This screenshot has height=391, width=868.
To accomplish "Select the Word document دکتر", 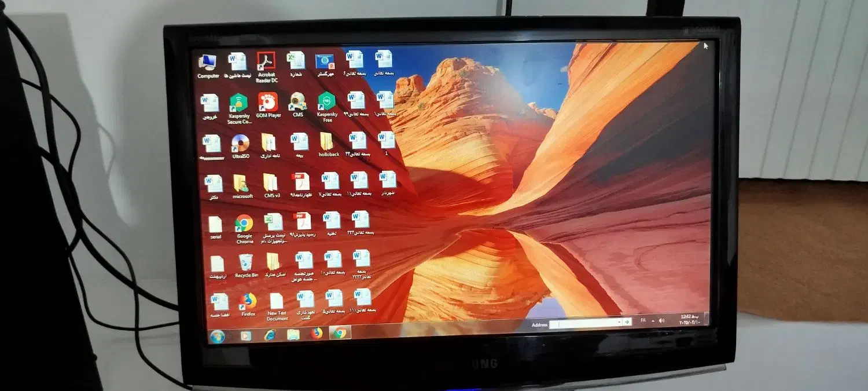I will coord(214,188).
